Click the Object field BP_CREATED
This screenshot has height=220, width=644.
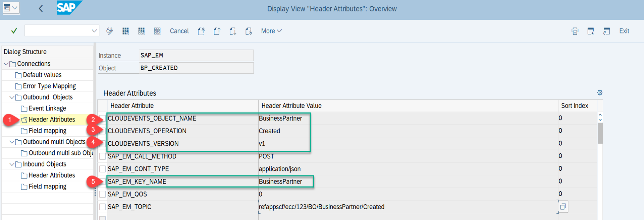(x=196, y=68)
